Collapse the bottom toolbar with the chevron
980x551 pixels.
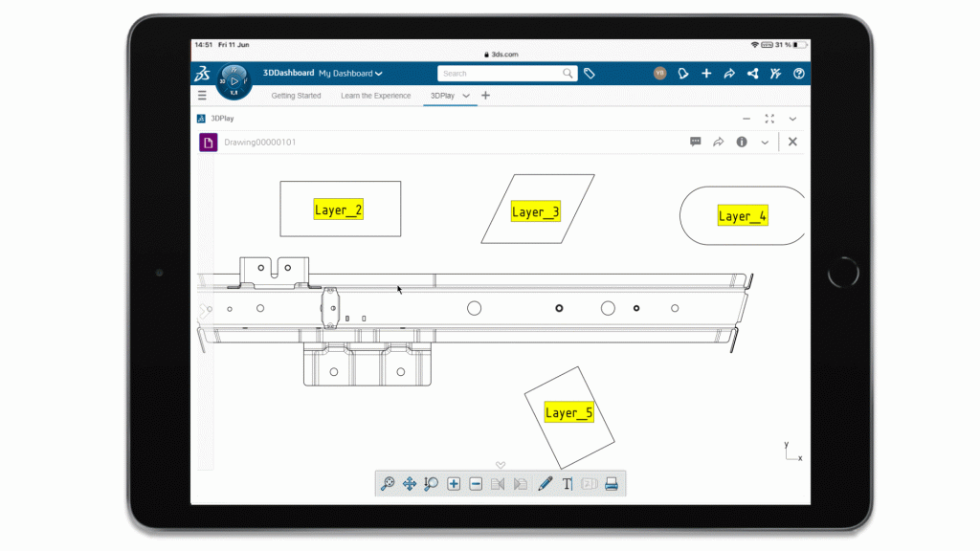(500, 465)
